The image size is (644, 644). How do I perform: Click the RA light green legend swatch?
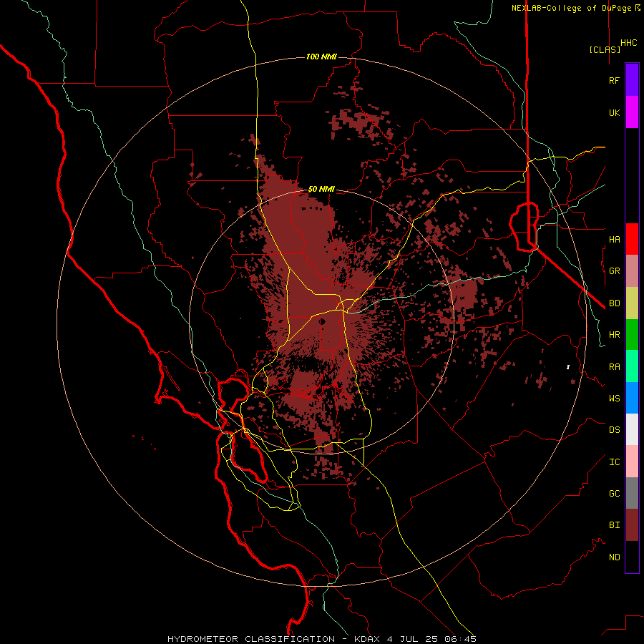(632, 366)
